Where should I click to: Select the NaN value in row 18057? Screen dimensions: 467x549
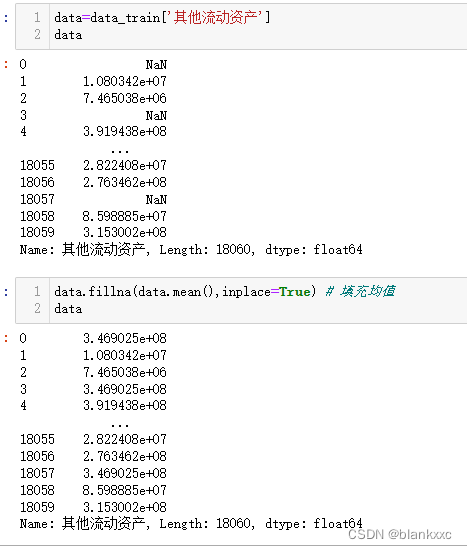click(x=156, y=199)
